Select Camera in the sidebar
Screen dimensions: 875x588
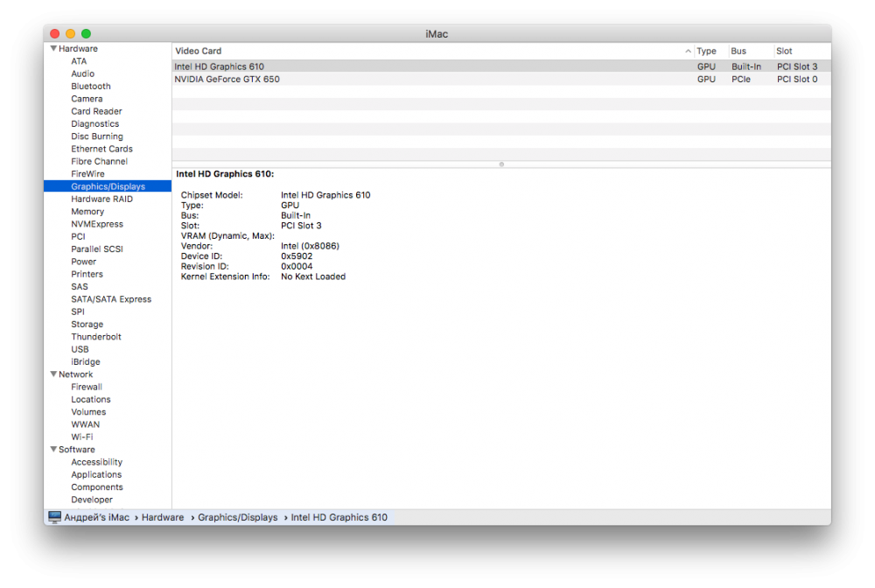coord(87,99)
